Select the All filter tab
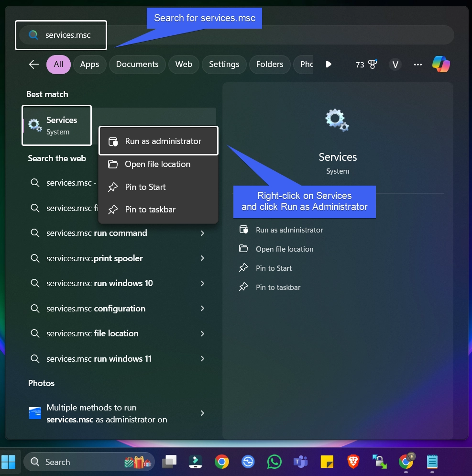 click(x=58, y=64)
